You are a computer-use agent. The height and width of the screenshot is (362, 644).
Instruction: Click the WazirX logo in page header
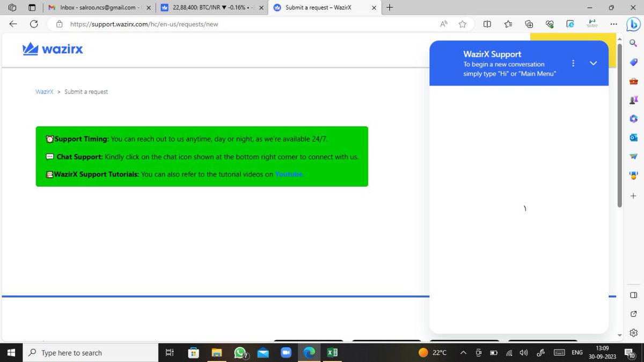53,49
